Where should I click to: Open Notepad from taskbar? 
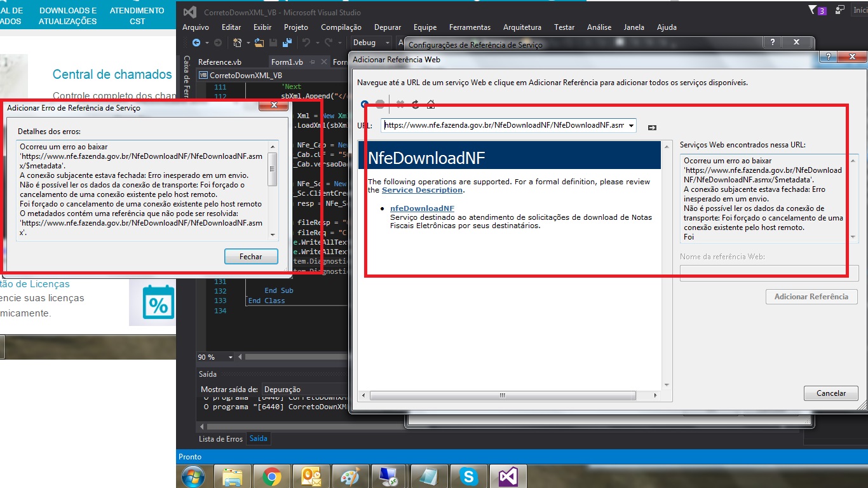click(429, 477)
